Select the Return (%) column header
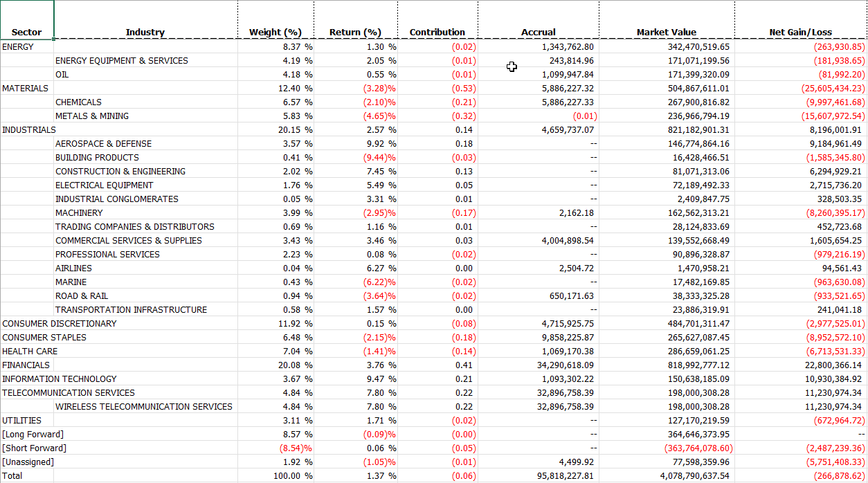 (355, 32)
